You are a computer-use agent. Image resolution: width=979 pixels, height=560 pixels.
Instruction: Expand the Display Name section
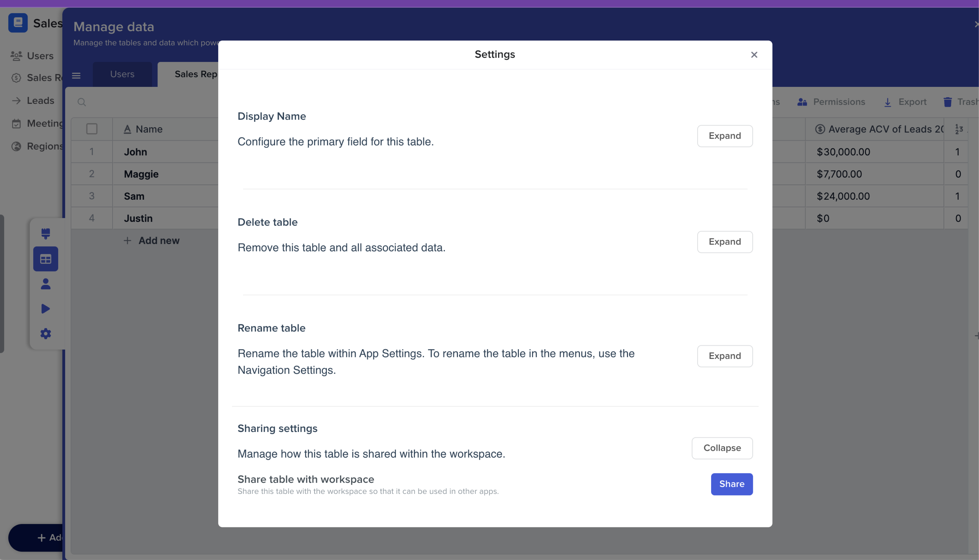coord(725,136)
